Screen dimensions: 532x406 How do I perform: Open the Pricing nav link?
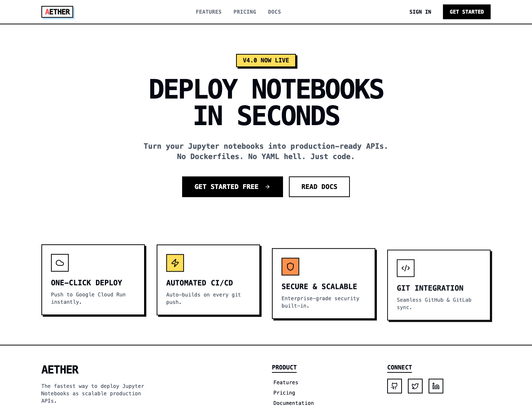pos(245,12)
